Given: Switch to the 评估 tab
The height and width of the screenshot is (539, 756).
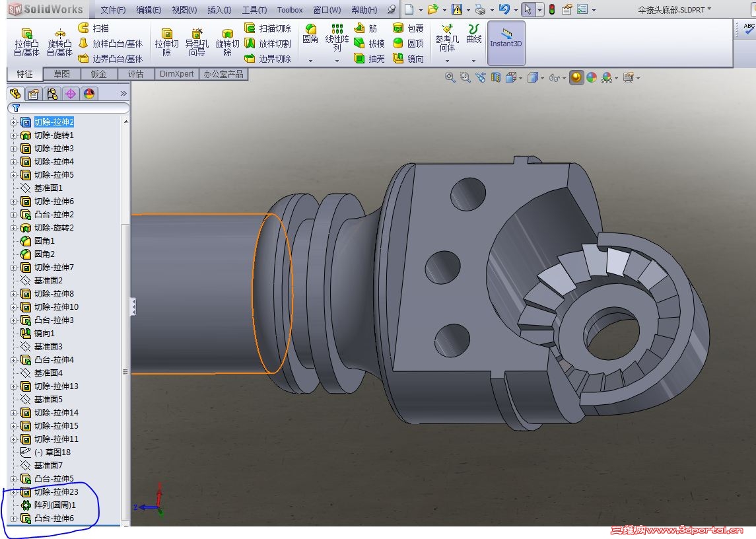Looking at the screenshot, I should [135, 74].
